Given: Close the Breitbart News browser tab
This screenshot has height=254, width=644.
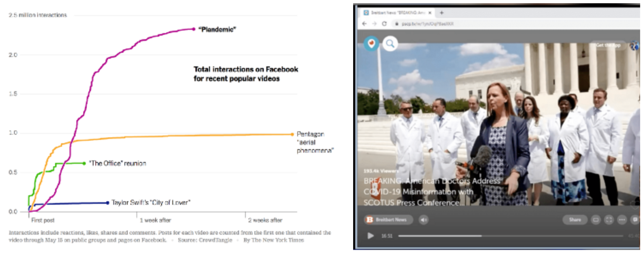Looking at the screenshot, I should pyautogui.click(x=430, y=13).
